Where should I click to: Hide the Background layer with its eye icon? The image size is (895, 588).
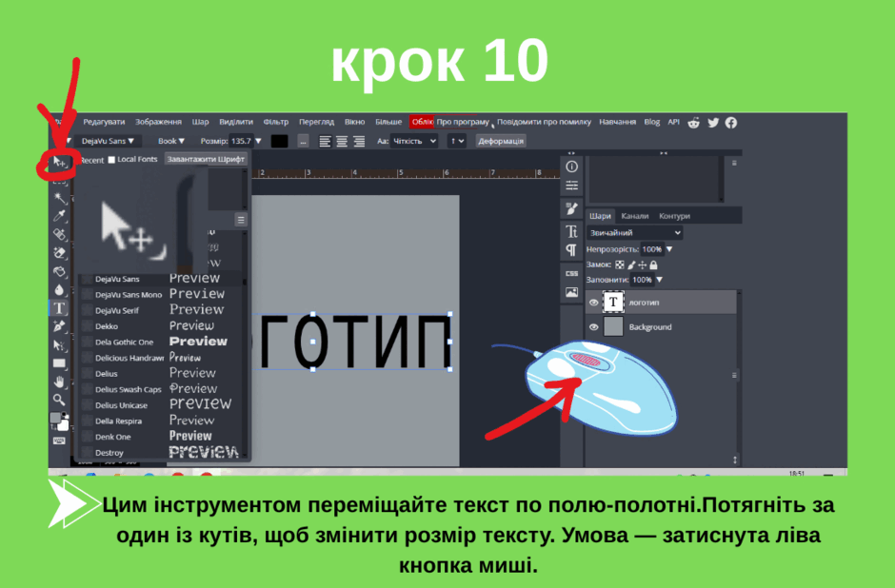click(593, 326)
